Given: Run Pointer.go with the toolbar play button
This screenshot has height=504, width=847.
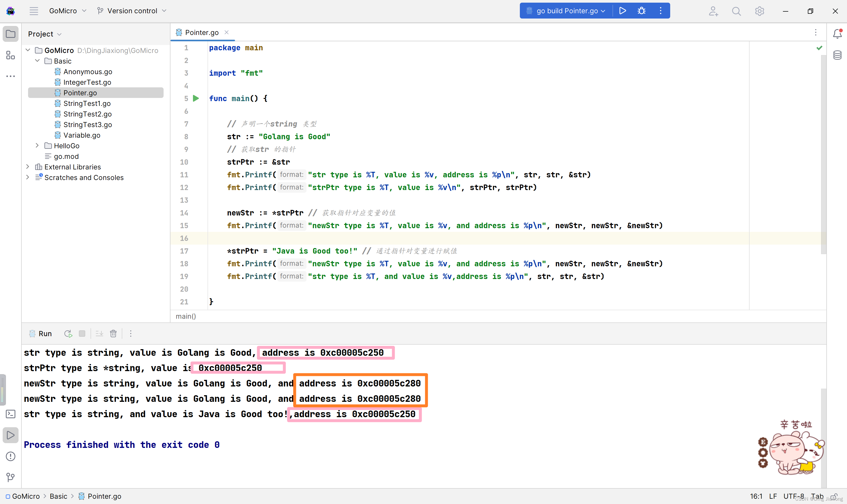Looking at the screenshot, I should (x=622, y=11).
